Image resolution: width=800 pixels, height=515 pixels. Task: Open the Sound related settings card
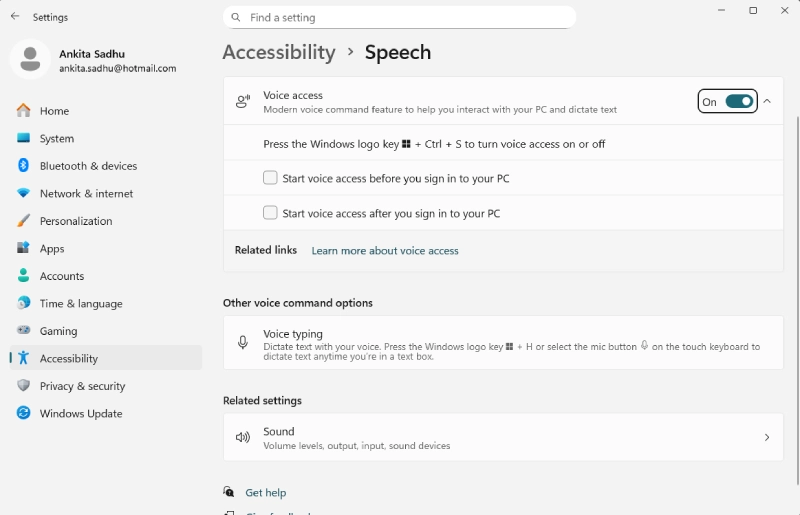[x=503, y=437]
